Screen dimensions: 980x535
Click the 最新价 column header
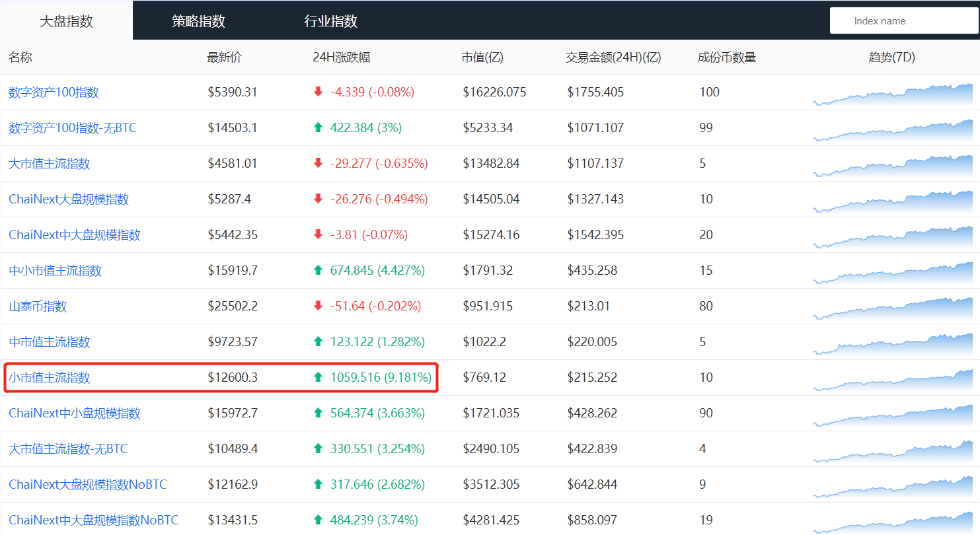[225, 57]
